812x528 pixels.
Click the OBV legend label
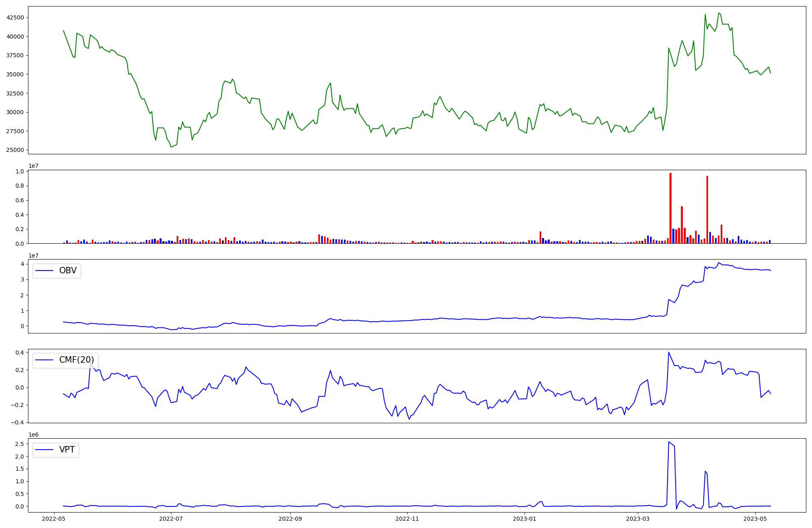(68, 271)
